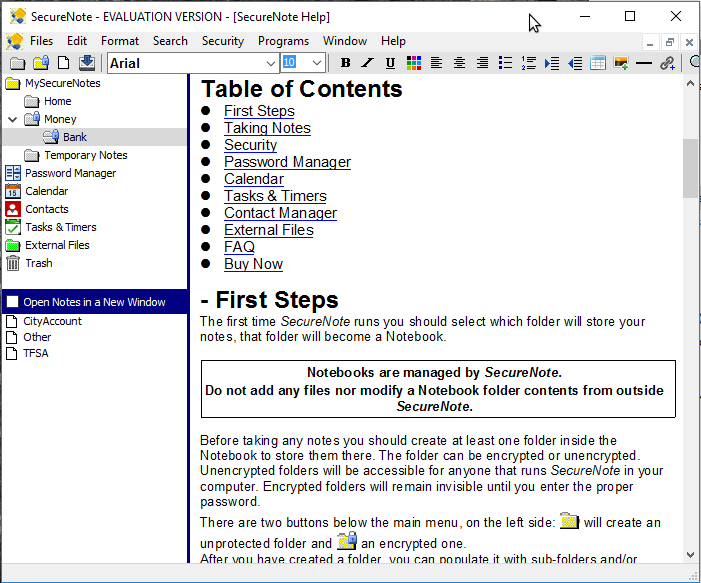701x583 pixels.
Task: Align text to the left
Action: click(x=436, y=63)
